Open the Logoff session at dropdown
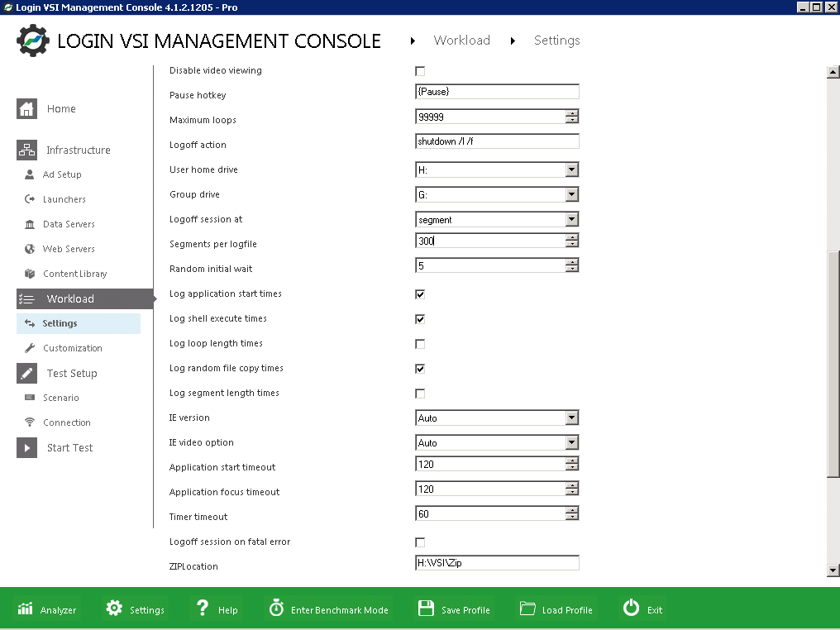Image resolution: width=840 pixels, height=630 pixels. (571, 219)
